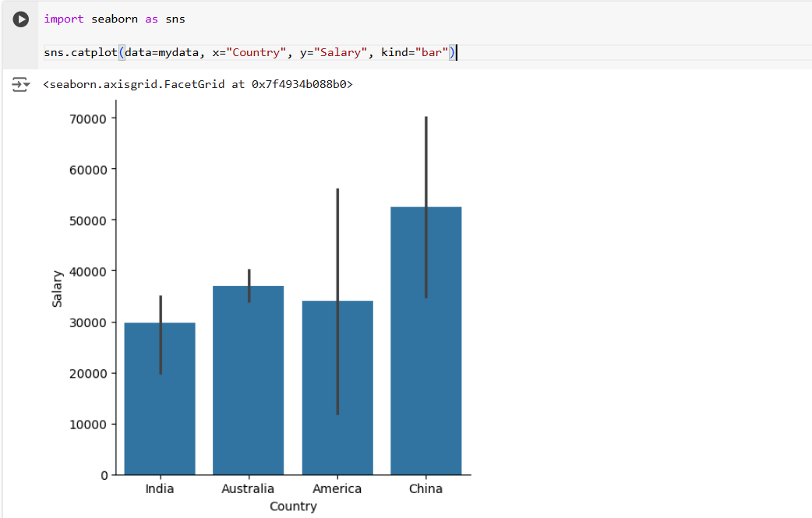Click the run button beside the seaborn import
This screenshot has height=518, width=812.
tap(19, 19)
